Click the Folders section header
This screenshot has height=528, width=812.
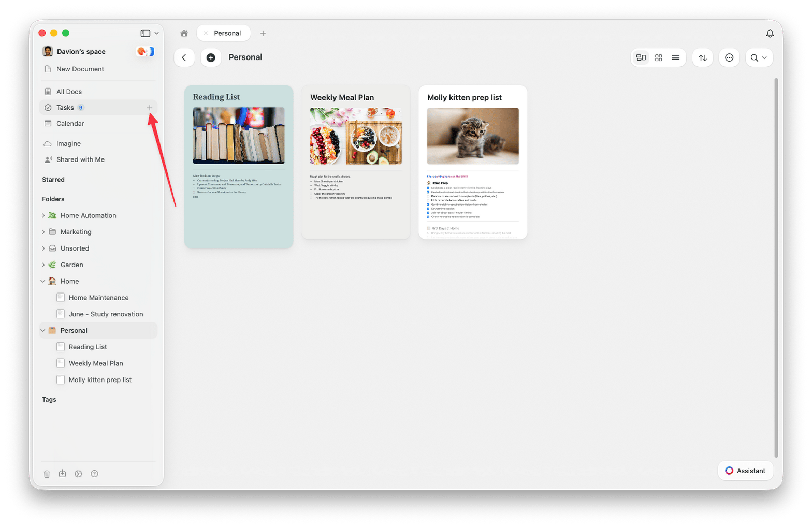point(53,199)
